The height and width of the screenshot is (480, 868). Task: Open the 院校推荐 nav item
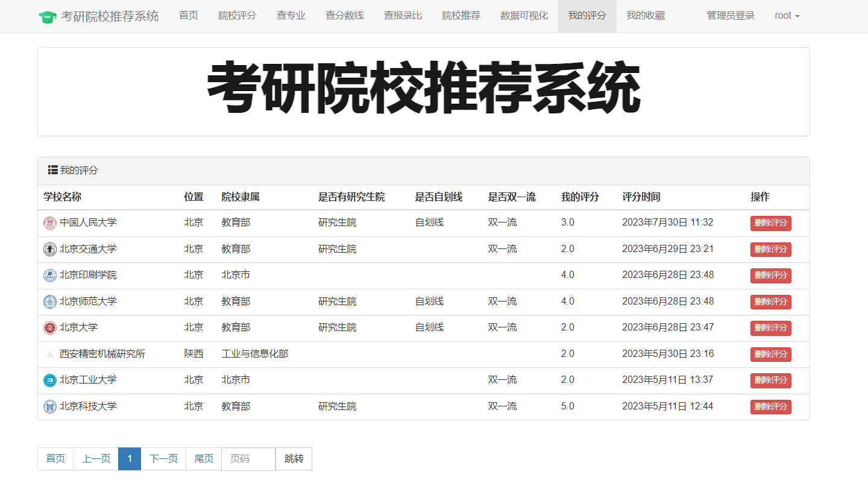(461, 16)
